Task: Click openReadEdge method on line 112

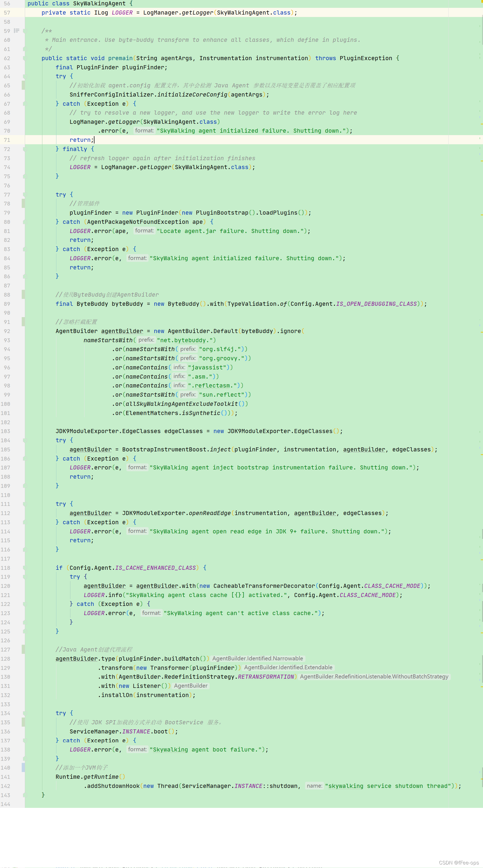Action: click(x=210, y=513)
